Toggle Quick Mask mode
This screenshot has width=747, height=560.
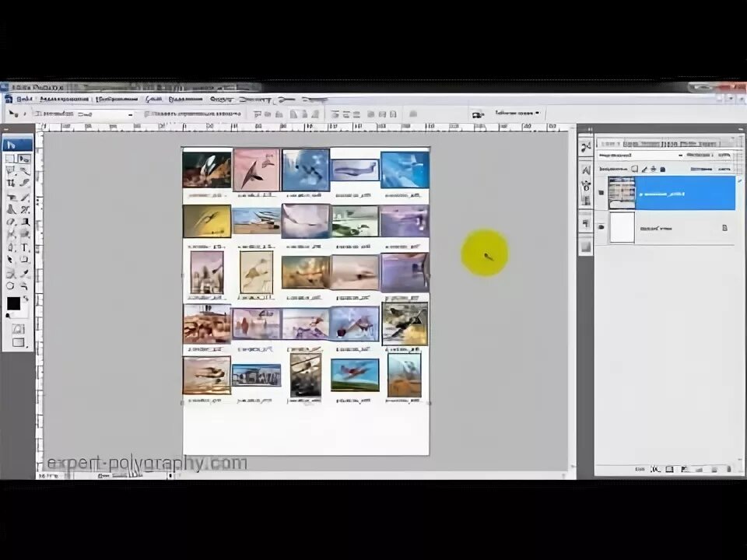click(x=18, y=329)
